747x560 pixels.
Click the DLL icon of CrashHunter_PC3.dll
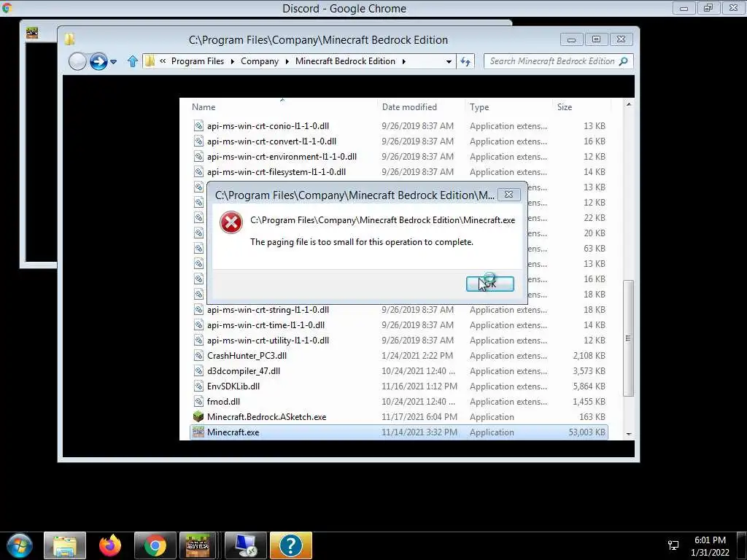click(x=198, y=356)
